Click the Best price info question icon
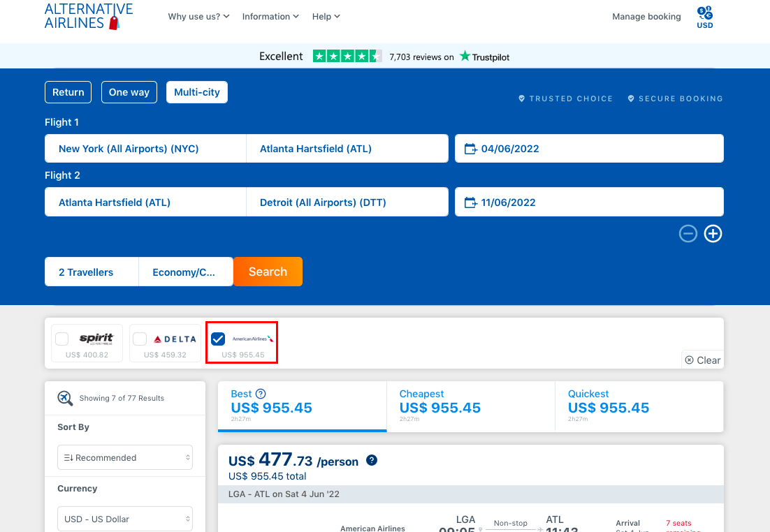Image resolution: width=770 pixels, height=532 pixels. click(x=261, y=394)
